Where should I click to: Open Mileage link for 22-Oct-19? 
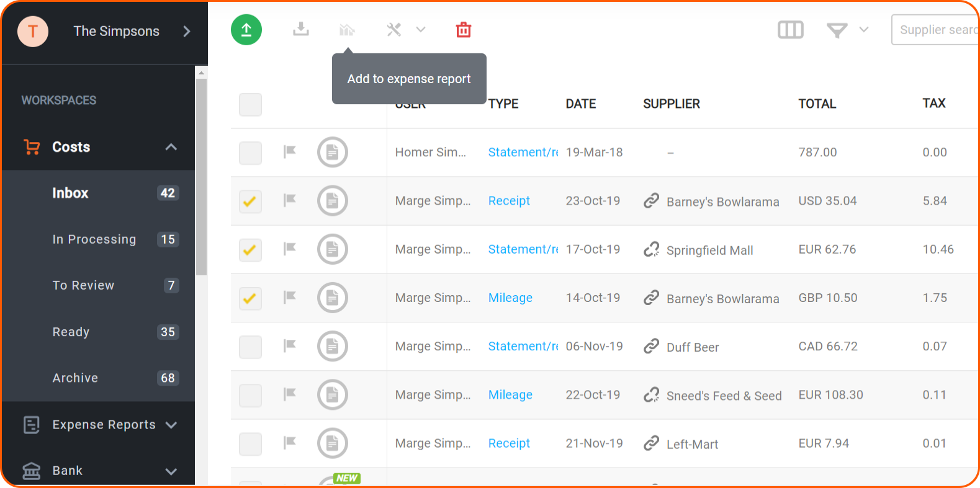[x=510, y=394]
